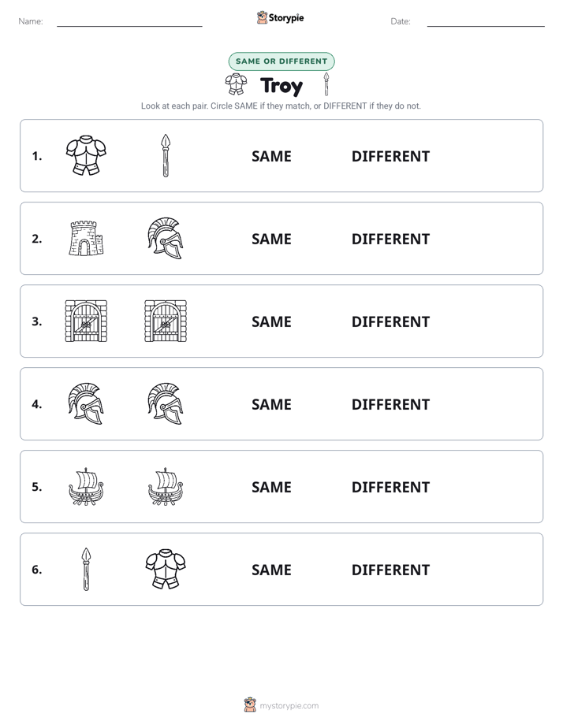Click the left helmet icon in row 4

click(x=86, y=403)
